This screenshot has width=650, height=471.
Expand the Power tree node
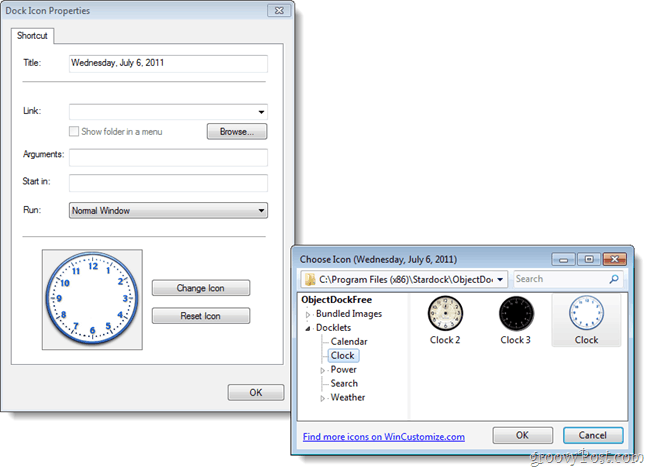[x=323, y=371]
